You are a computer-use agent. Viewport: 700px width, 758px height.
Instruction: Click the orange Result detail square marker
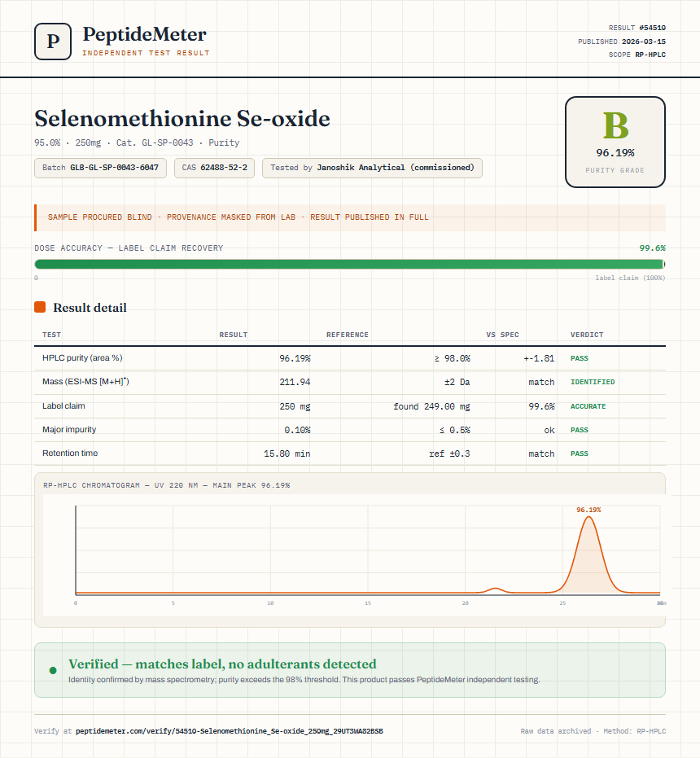(x=40, y=307)
